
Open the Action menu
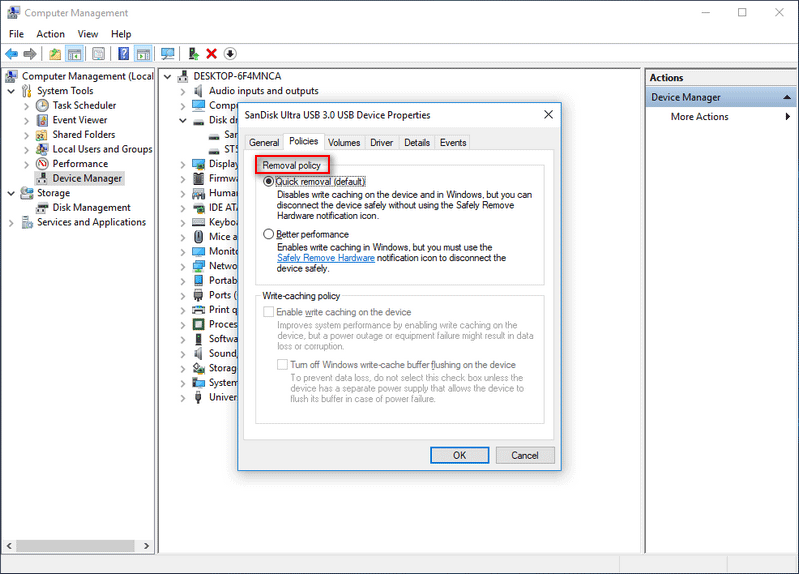(50, 34)
